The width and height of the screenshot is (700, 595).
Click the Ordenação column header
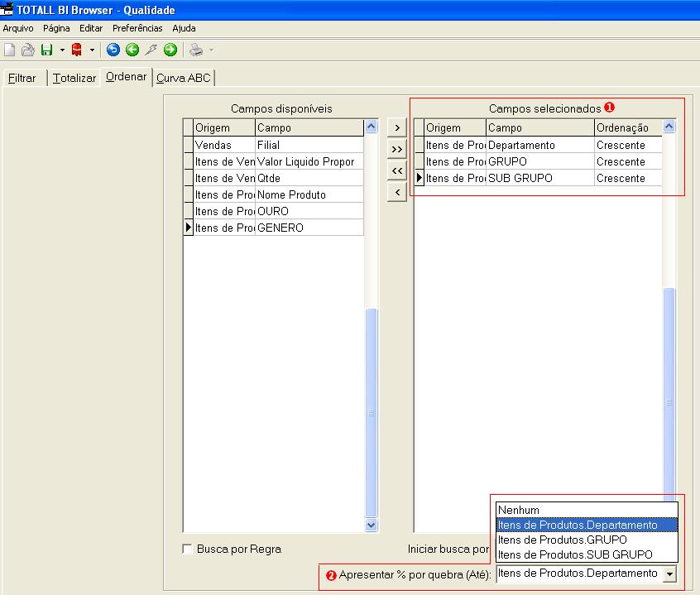(x=628, y=127)
